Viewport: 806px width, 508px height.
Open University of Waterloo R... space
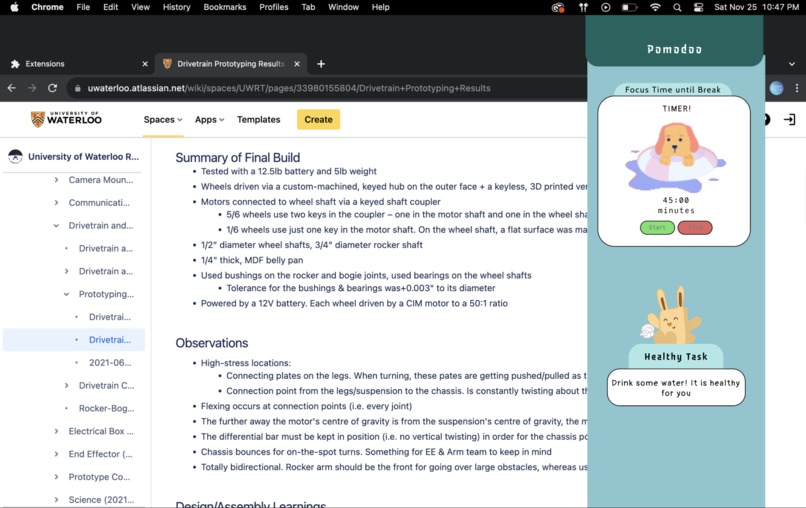(83, 156)
